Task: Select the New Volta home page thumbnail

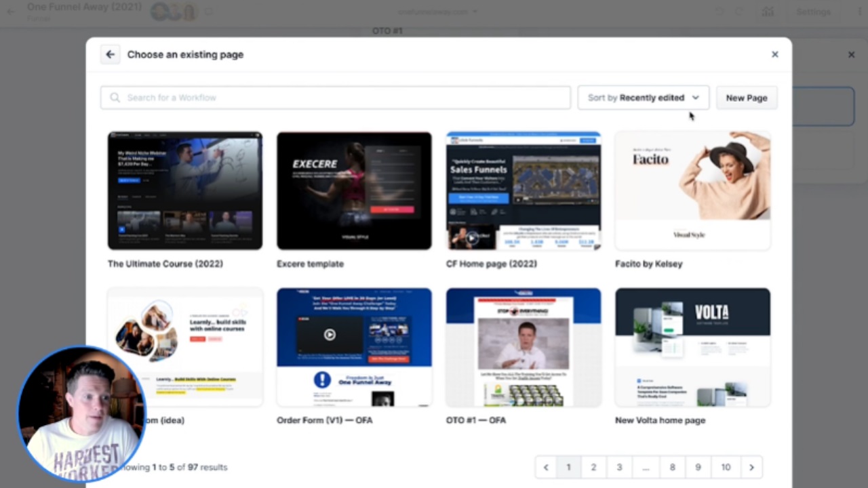Action: click(x=692, y=347)
